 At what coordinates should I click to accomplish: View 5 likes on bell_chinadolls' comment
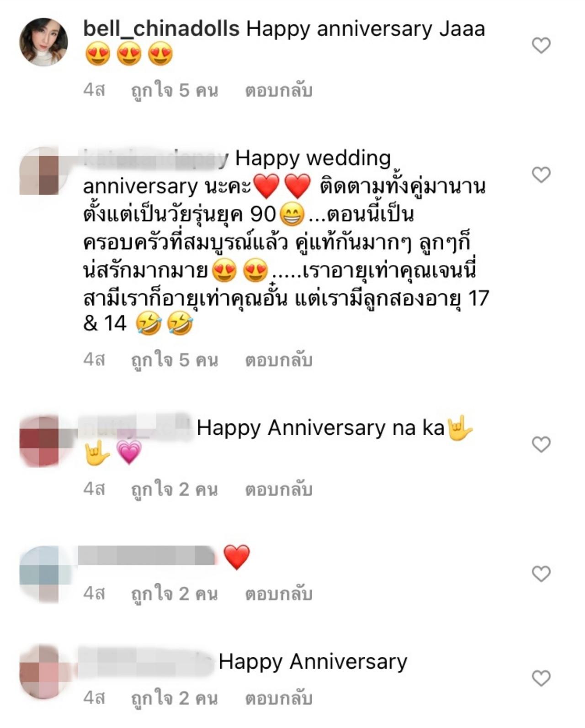pos(175,90)
